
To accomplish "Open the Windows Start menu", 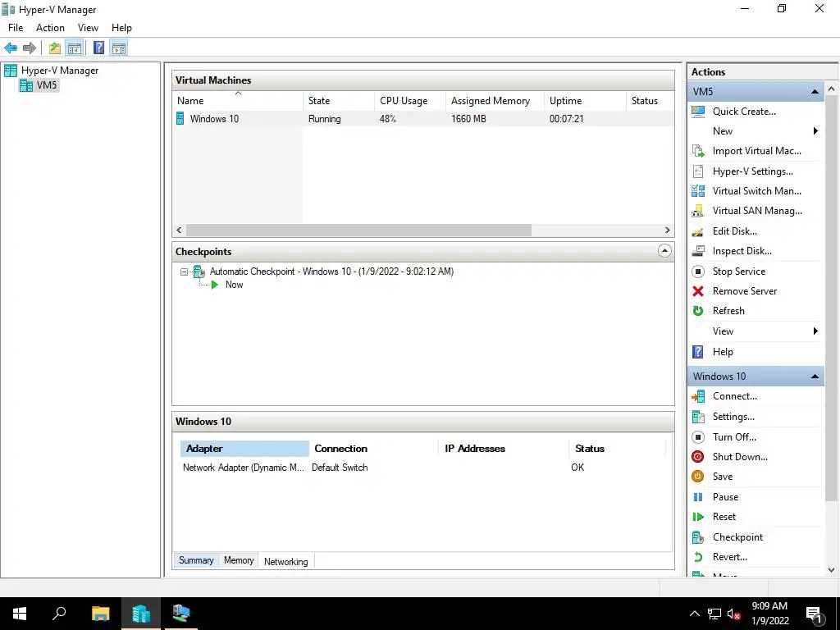I will pyautogui.click(x=20, y=614).
